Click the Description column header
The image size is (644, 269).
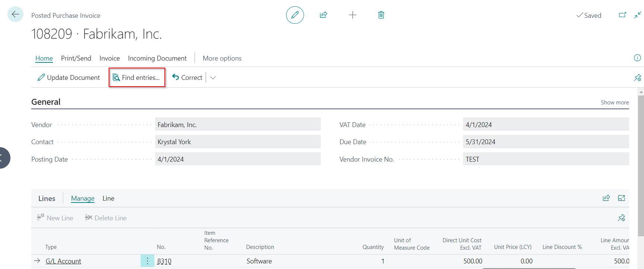[x=260, y=247]
